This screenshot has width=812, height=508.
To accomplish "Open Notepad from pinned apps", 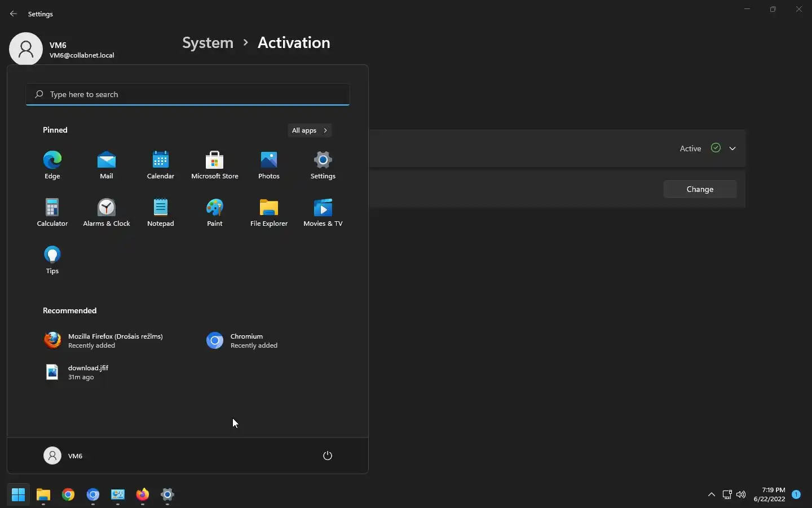I will point(161,212).
